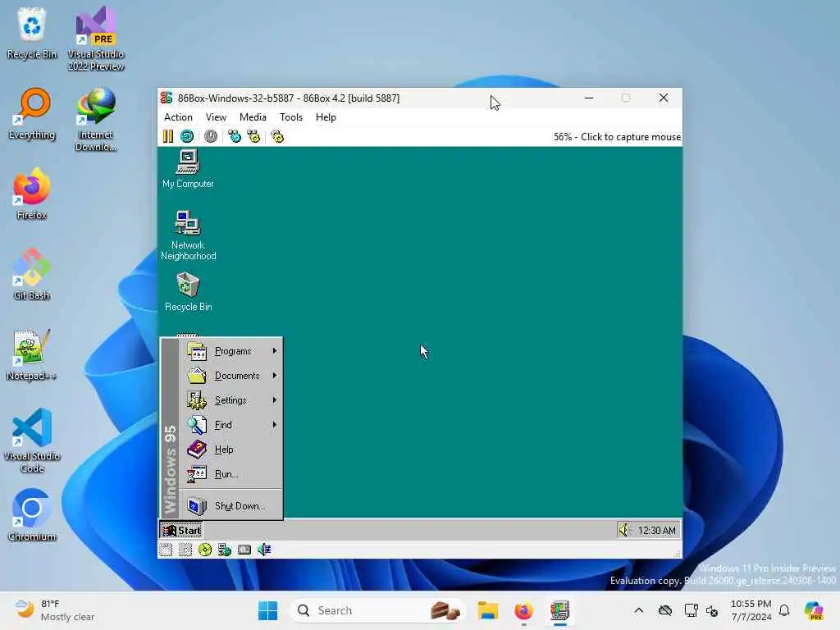Screen dimensions: 840x630
Task: Click the Windows 95 Start button
Action: click(181, 531)
